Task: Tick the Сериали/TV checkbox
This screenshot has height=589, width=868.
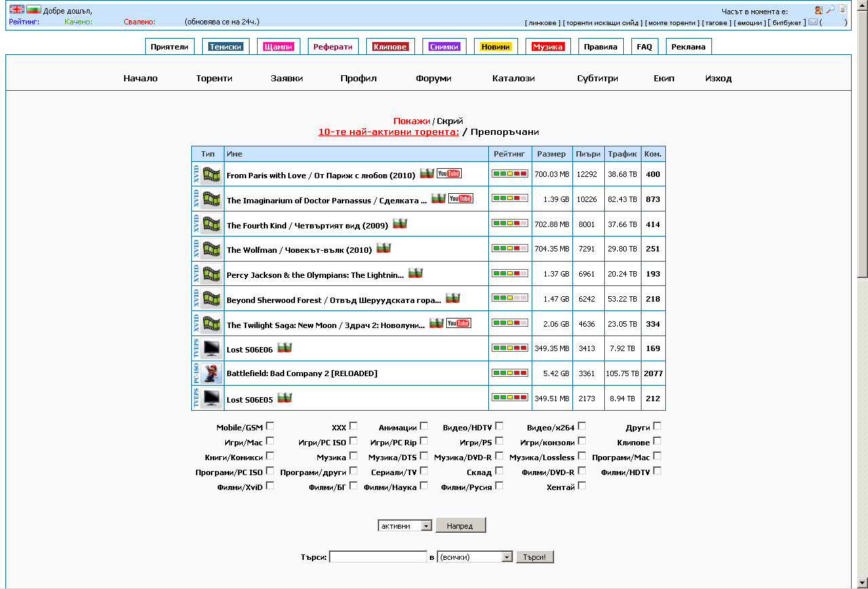Action: 424,470
